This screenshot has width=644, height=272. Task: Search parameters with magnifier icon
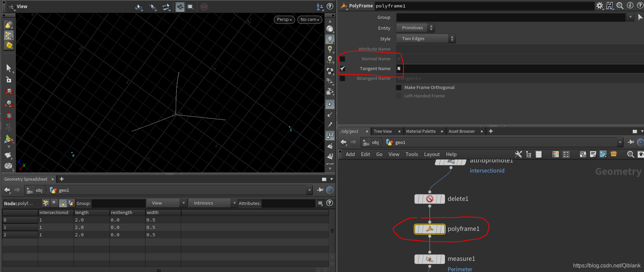[620, 6]
